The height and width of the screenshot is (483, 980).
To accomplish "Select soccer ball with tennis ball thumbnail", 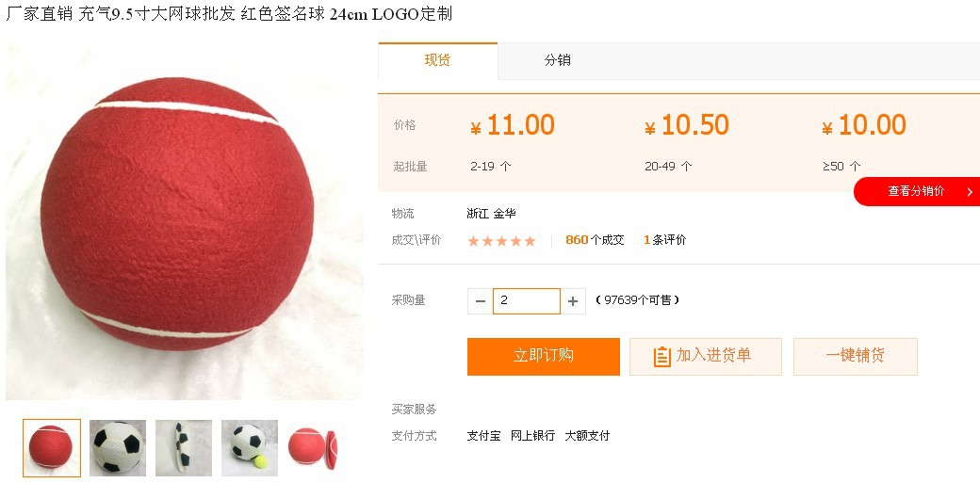I will (250, 448).
